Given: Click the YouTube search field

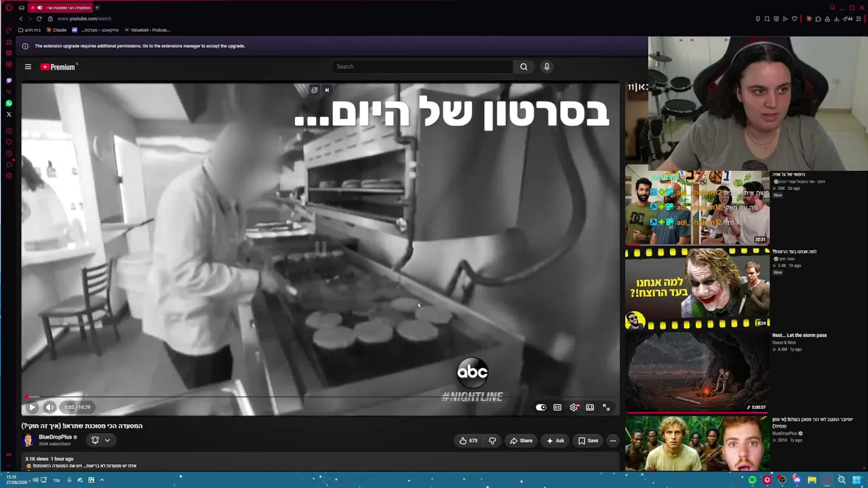Looking at the screenshot, I should 422,66.
